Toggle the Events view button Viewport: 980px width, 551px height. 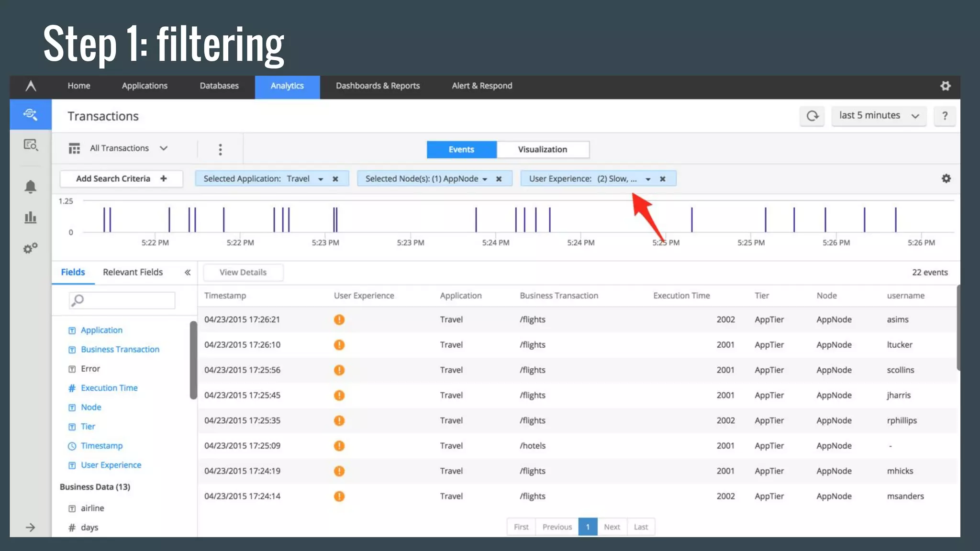461,149
